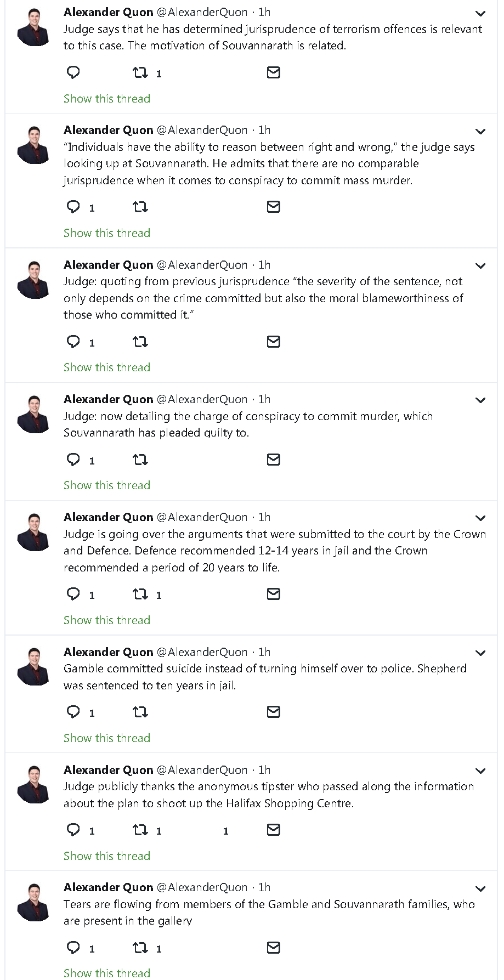
Task: Show the thread for the 'moral blameworthiness' tweet
Action: (107, 367)
